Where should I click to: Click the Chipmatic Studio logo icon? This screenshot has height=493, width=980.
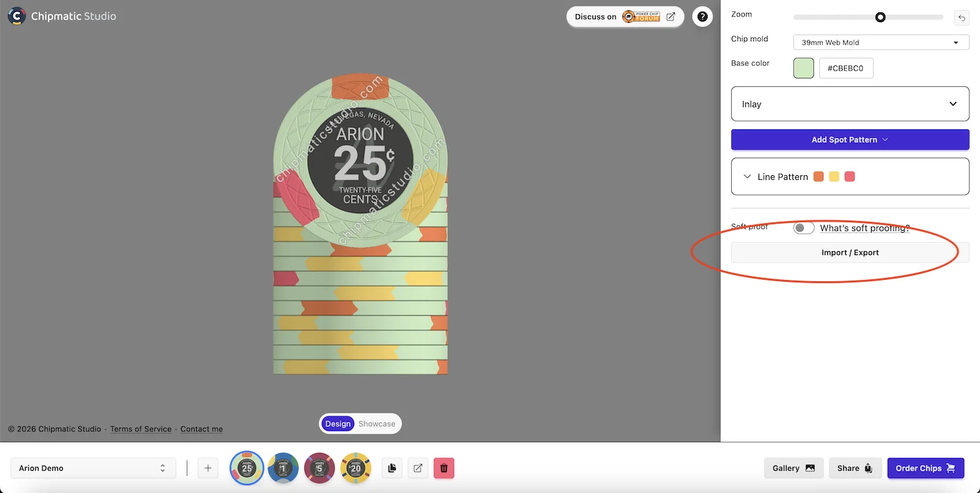[17, 16]
